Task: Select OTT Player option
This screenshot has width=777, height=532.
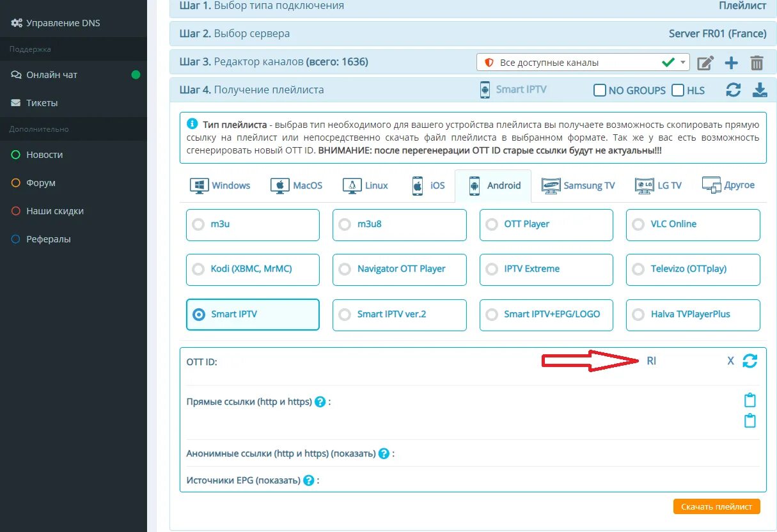Action: click(546, 224)
